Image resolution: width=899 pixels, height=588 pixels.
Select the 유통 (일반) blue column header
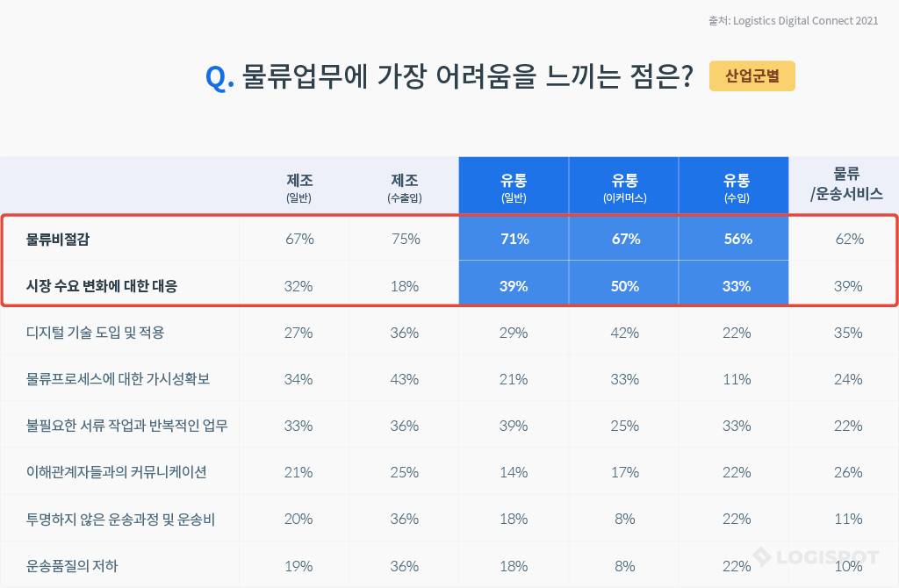(x=514, y=187)
